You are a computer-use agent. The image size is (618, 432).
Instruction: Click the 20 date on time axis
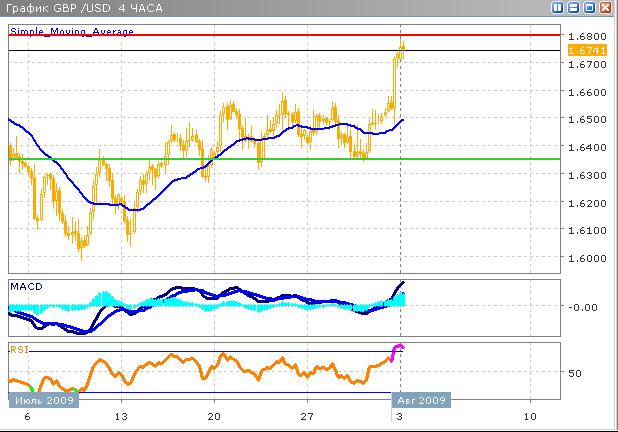point(214,415)
